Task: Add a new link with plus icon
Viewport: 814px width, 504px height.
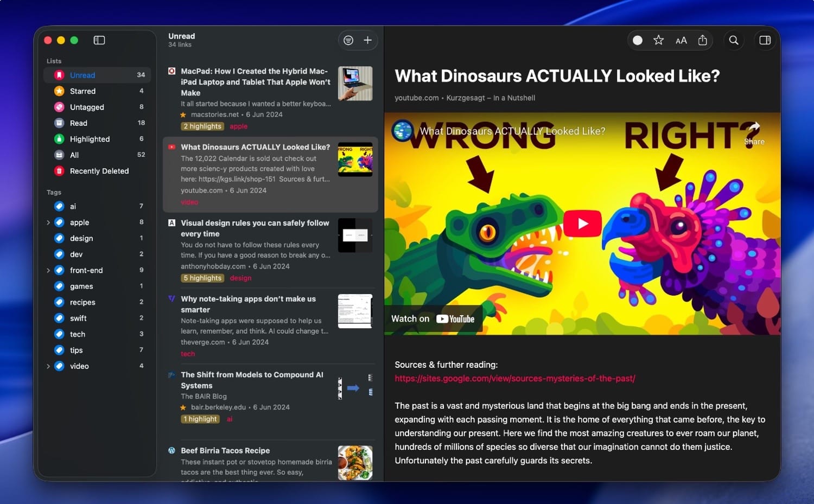Action: click(367, 40)
